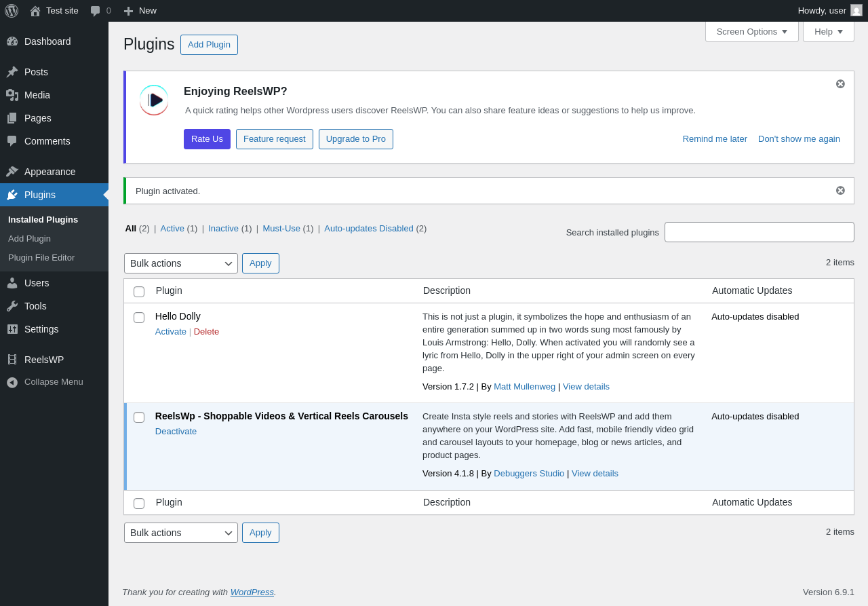868x606 pixels.
Task: Click the Rate Us button
Action: 207,139
